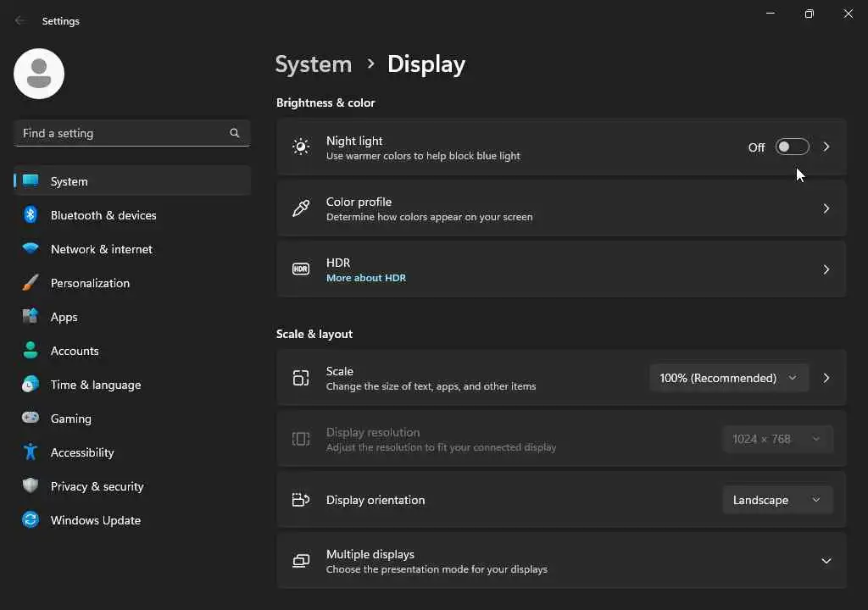
Task: Open the Color profile page chevron
Action: click(826, 208)
